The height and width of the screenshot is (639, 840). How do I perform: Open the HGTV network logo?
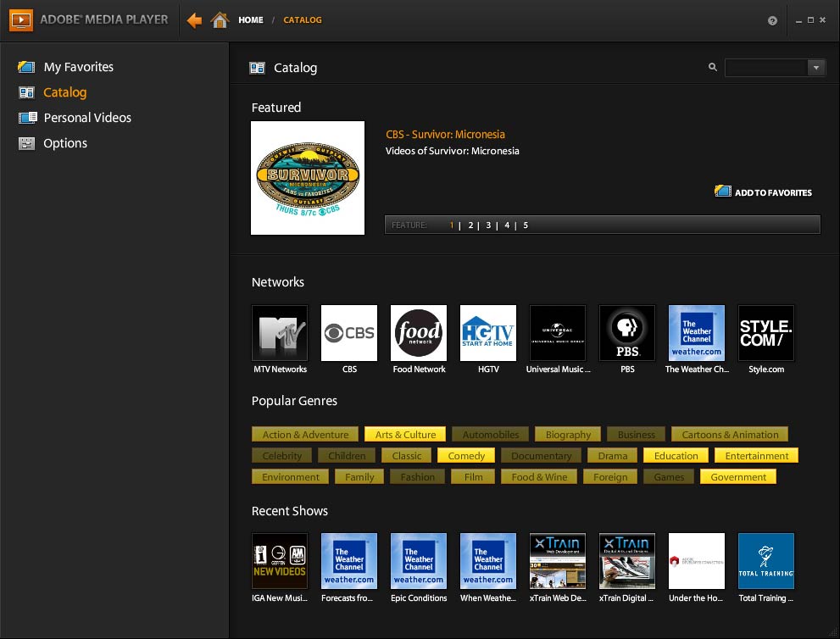[x=488, y=332]
